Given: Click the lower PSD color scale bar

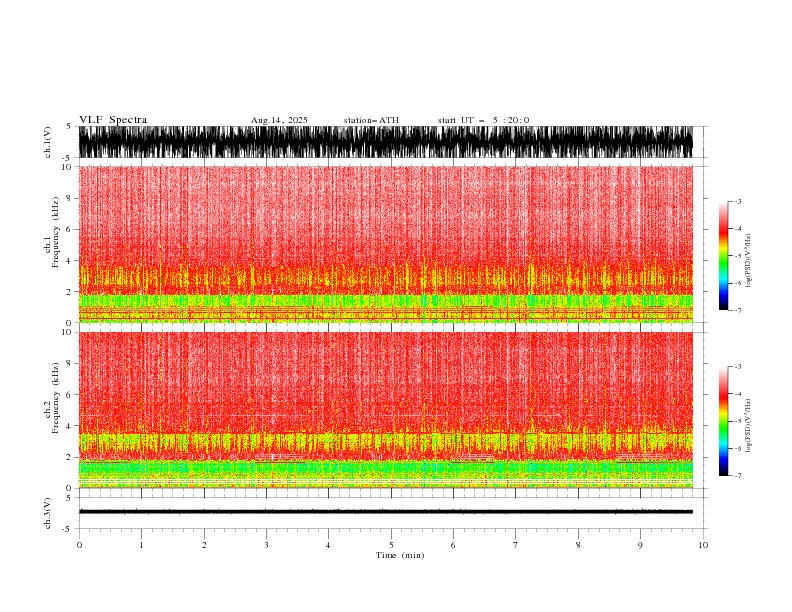Looking at the screenshot, I should tap(723, 421).
